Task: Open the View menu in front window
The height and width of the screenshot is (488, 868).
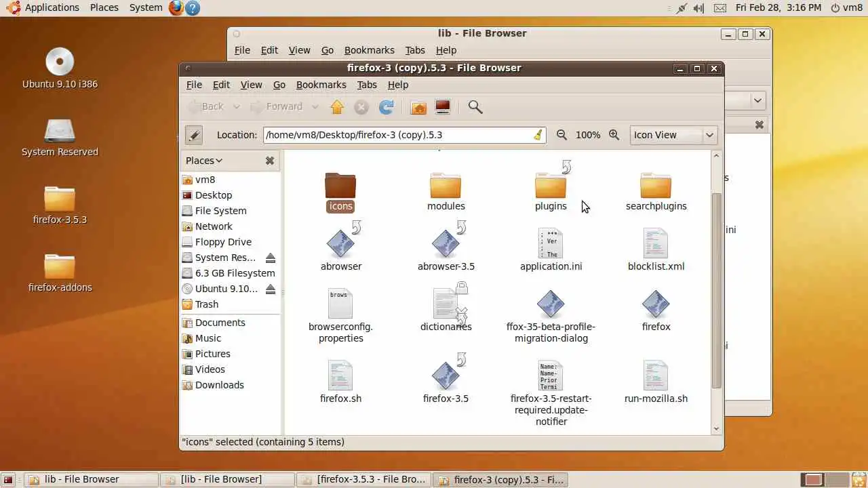Action: [251, 85]
